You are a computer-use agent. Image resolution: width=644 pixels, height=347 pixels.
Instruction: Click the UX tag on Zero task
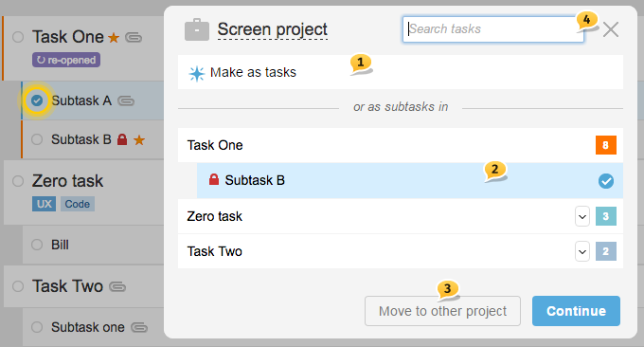pos(44,204)
